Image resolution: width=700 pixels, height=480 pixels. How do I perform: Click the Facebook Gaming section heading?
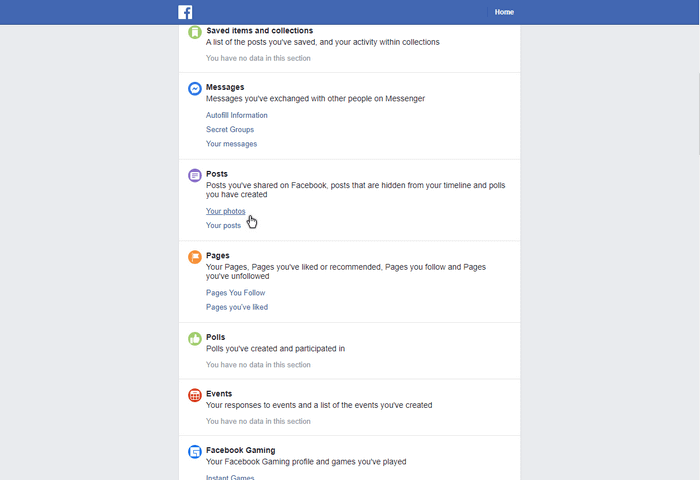(241, 450)
